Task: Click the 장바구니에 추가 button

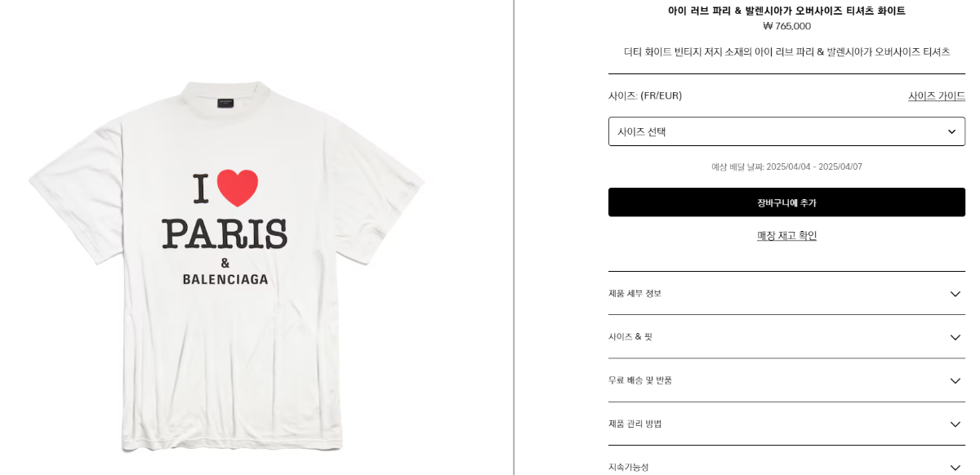Action: (x=786, y=202)
